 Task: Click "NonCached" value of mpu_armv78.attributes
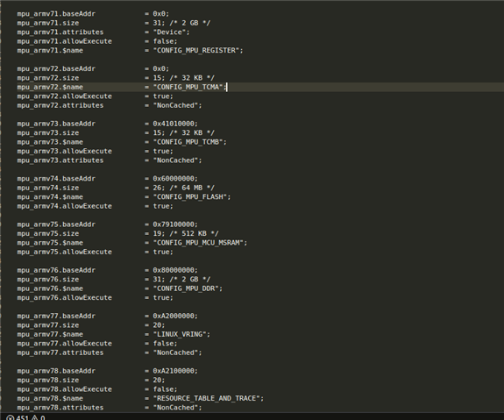click(177, 408)
